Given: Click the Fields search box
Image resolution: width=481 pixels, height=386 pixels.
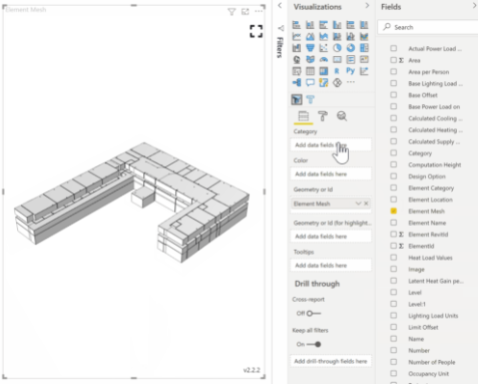Looking at the screenshot, I should coord(429,27).
